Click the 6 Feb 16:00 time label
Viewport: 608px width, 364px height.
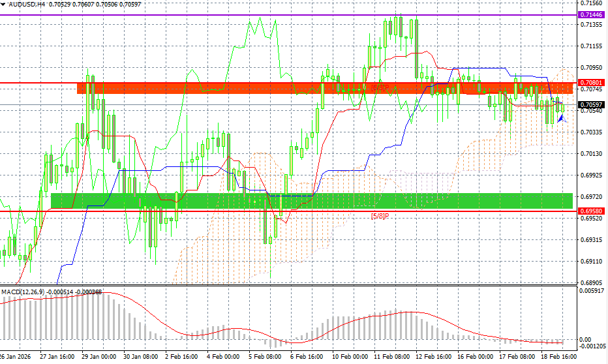click(307, 356)
